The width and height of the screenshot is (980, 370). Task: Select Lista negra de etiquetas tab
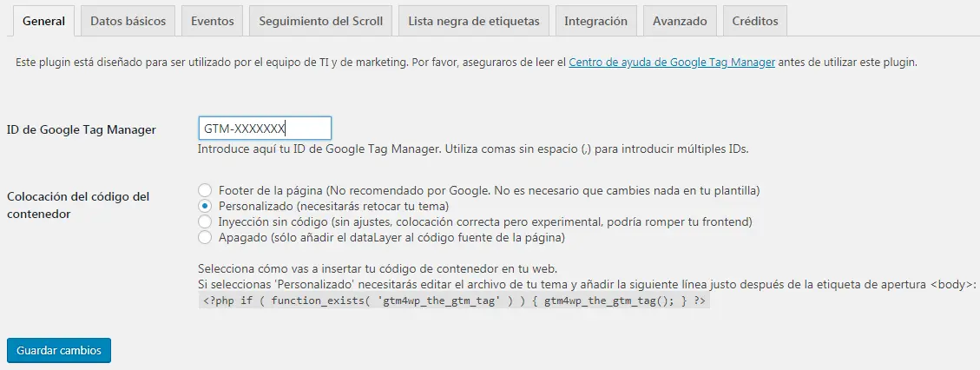pos(473,22)
